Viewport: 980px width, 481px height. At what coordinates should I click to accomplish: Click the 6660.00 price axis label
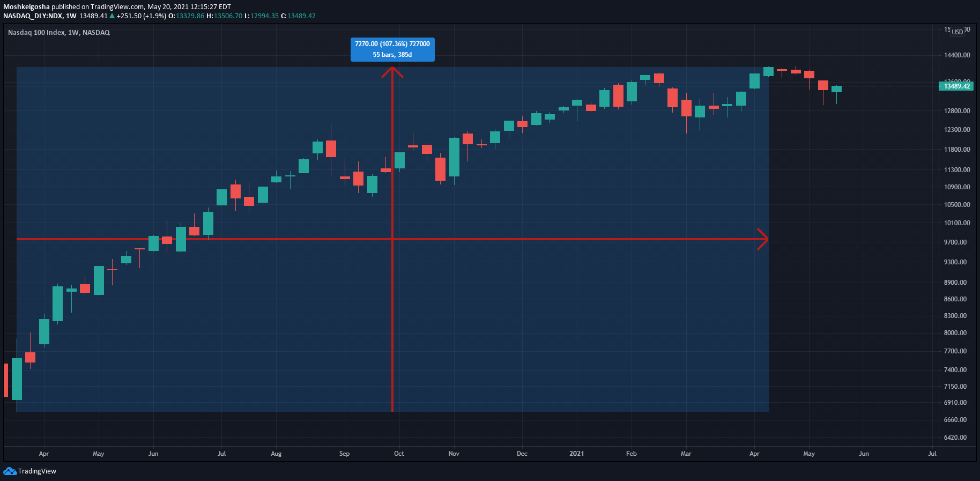(x=955, y=420)
